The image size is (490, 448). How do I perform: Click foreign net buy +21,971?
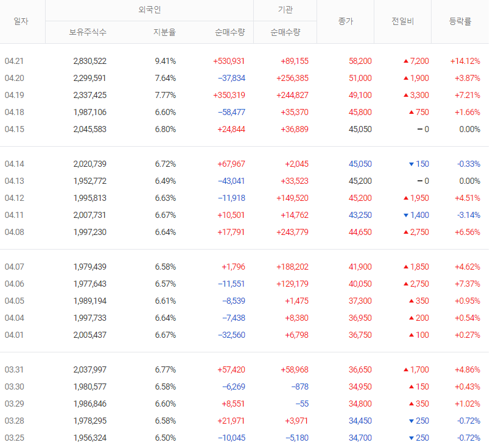click(x=231, y=421)
